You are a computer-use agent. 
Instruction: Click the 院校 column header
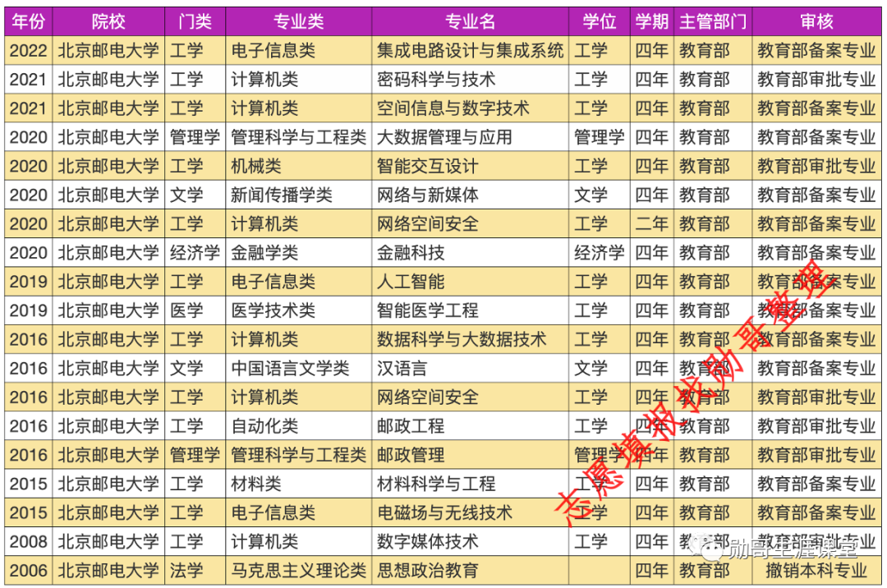(x=108, y=21)
